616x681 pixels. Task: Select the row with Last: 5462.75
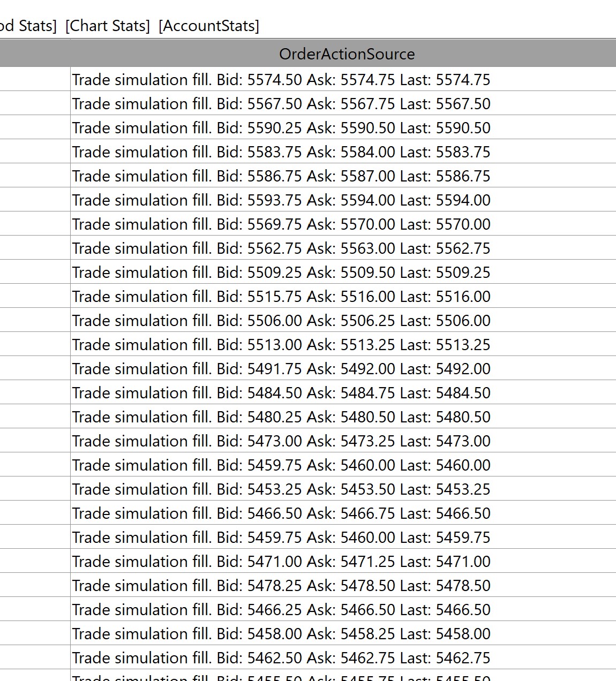coord(281,658)
